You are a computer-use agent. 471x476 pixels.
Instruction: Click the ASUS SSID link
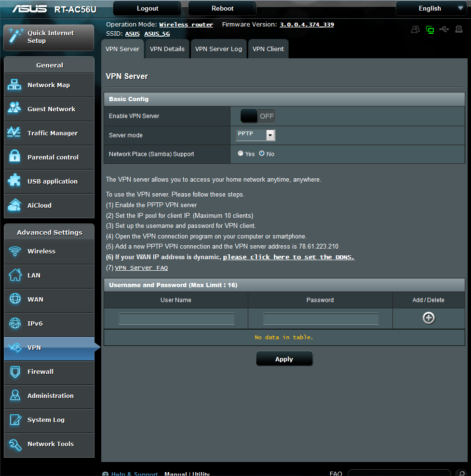tap(133, 34)
